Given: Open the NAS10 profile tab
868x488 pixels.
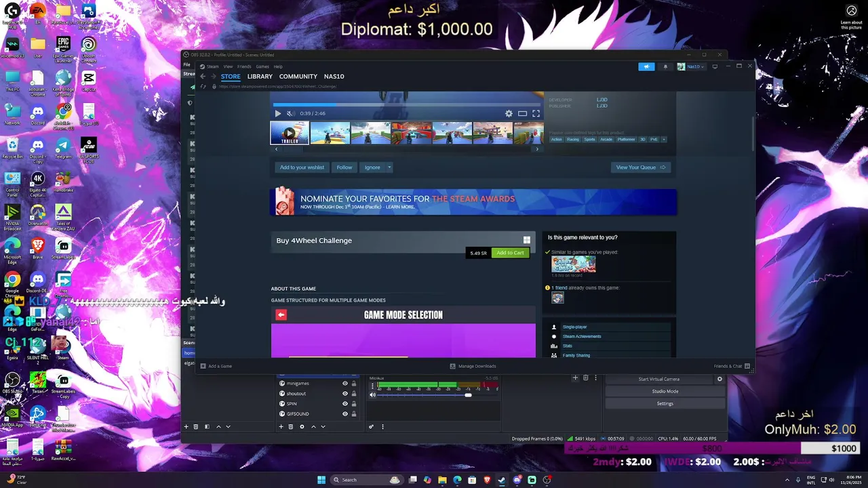Looking at the screenshot, I should (334, 77).
